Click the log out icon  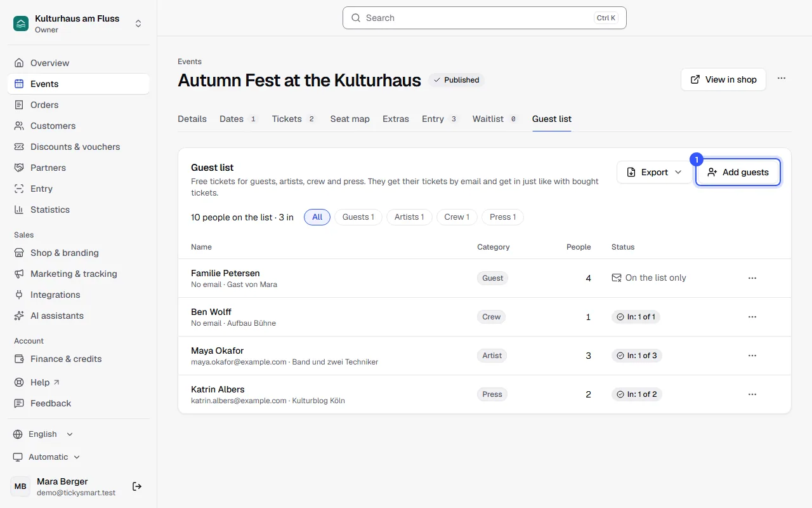coord(137,486)
